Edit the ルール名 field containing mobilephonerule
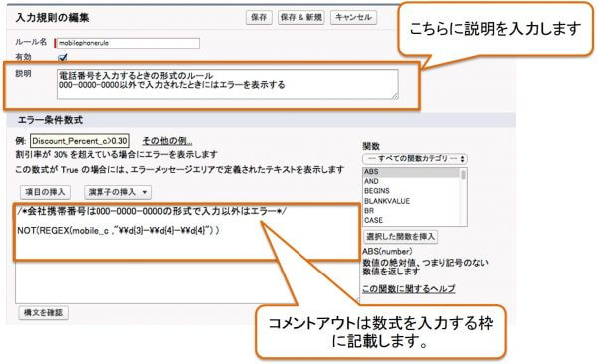 tap(128, 43)
